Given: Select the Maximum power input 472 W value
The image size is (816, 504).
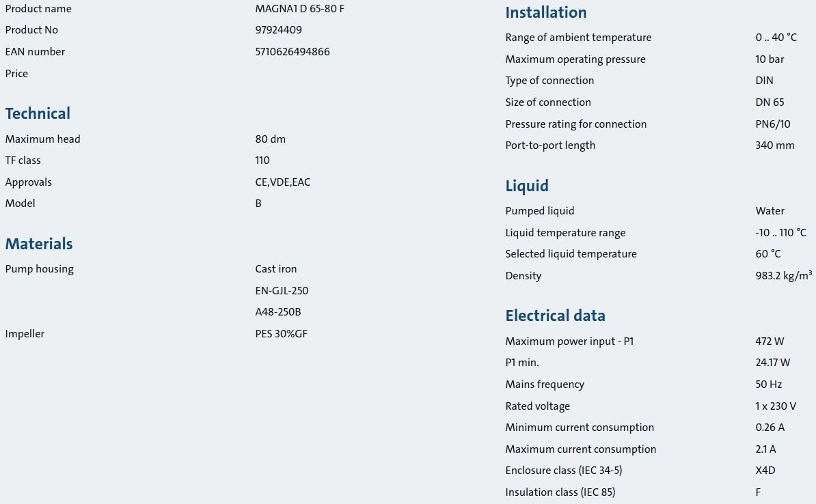Looking at the screenshot, I should click(x=770, y=341).
